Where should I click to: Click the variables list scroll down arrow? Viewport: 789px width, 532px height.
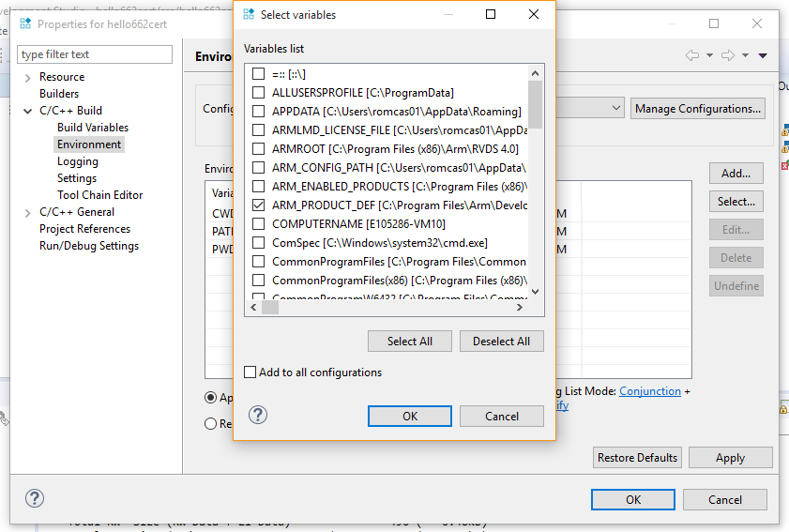point(536,292)
